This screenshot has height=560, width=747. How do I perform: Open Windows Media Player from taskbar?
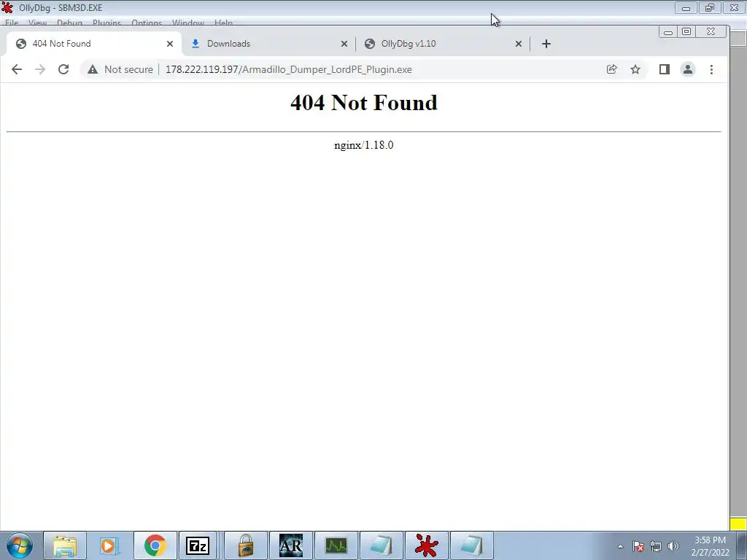pos(109,545)
